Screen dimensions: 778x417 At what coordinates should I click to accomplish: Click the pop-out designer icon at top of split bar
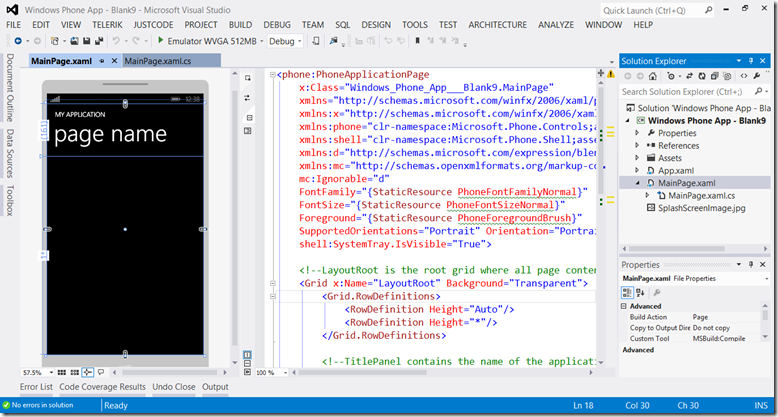tap(247, 78)
